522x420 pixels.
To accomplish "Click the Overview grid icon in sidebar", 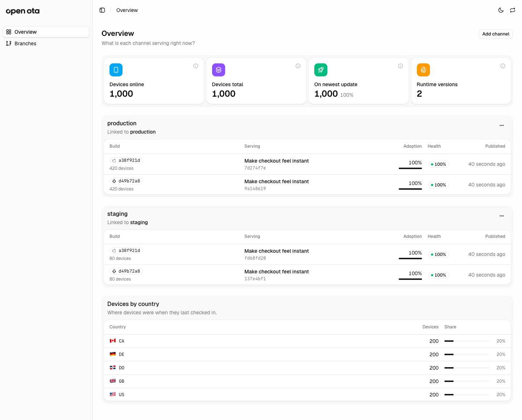I will coord(9,32).
